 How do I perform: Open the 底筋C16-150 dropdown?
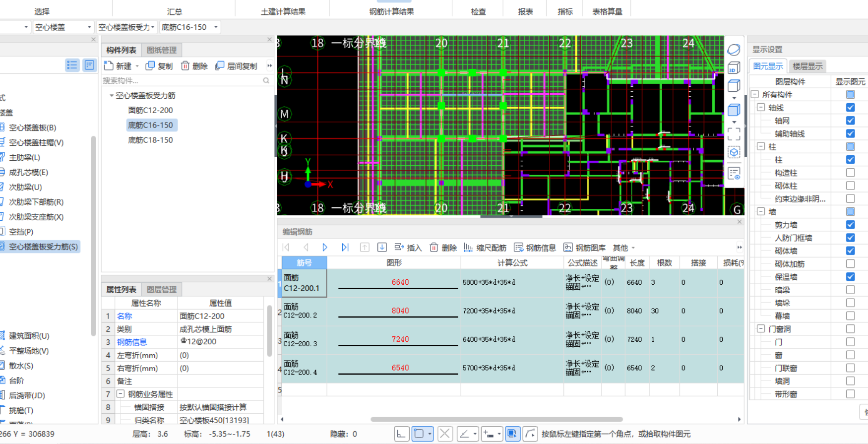click(x=190, y=27)
